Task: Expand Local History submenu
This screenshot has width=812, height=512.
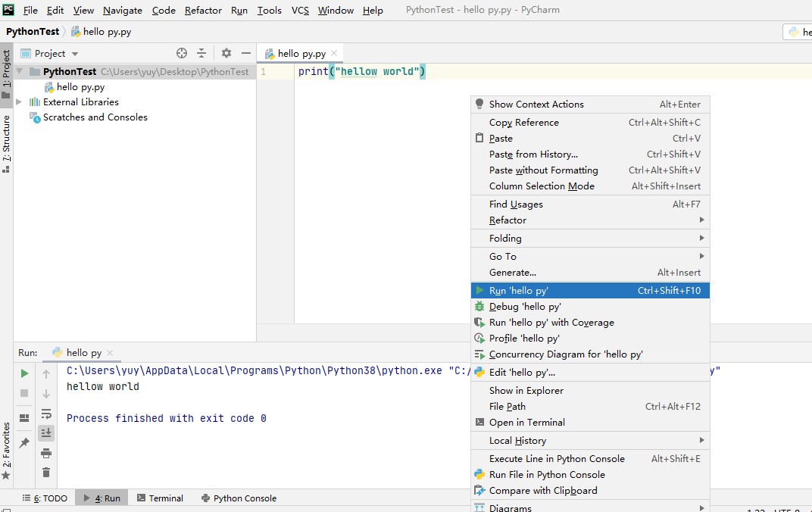Action: [x=590, y=441]
